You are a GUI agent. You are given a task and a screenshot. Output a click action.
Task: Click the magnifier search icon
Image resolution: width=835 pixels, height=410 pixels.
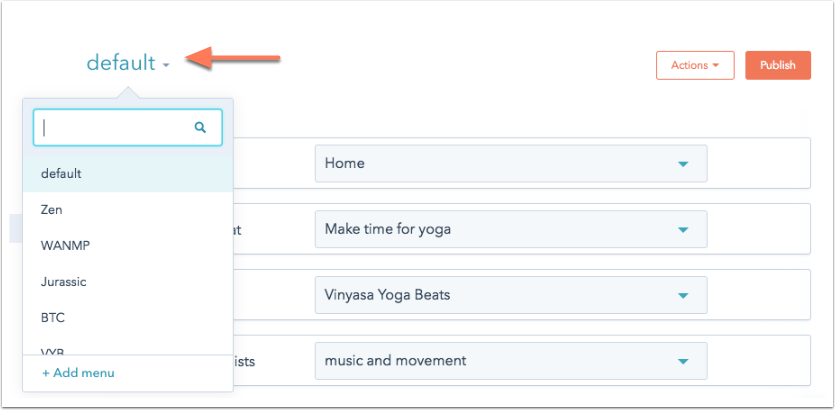tap(200, 127)
